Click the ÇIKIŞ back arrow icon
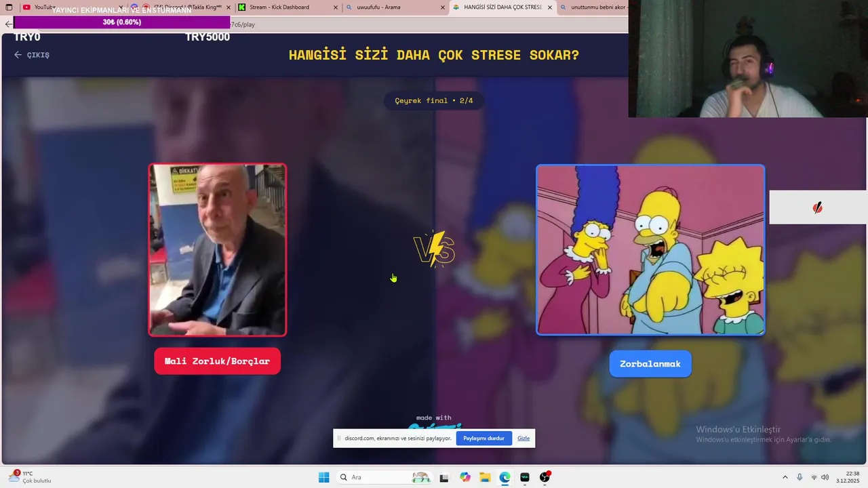This screenshot has width=868, height=488. [18, 55]
